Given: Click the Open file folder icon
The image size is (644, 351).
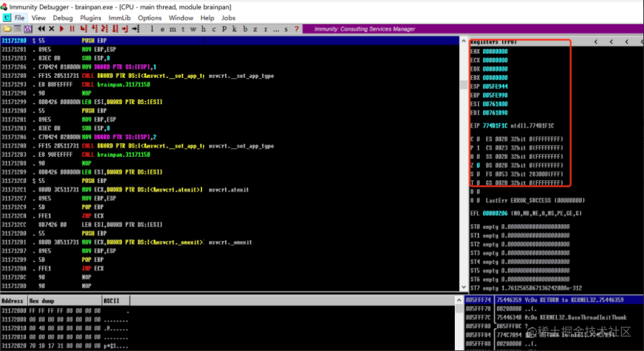Looking at the screenshot, I should point(7,29).
